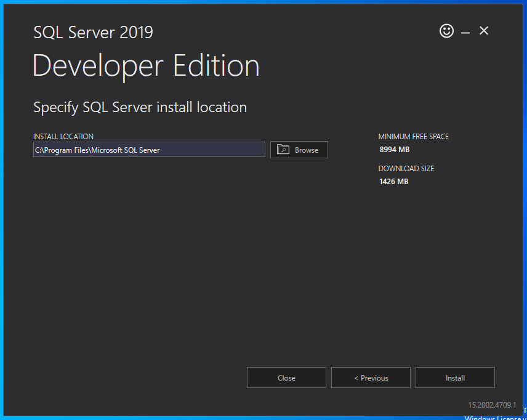Click the "DOWNLOAD SIZE" label
This screenshot has height=420, width=527.
406,169
